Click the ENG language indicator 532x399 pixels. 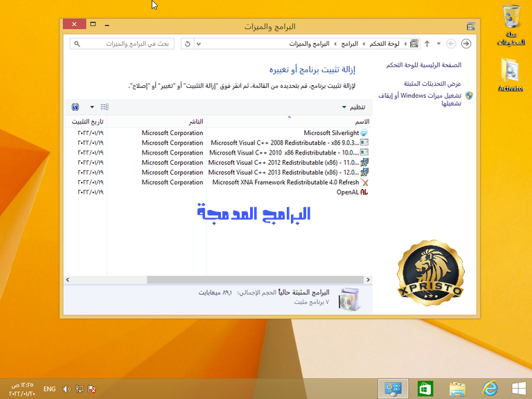click(50, 389)
